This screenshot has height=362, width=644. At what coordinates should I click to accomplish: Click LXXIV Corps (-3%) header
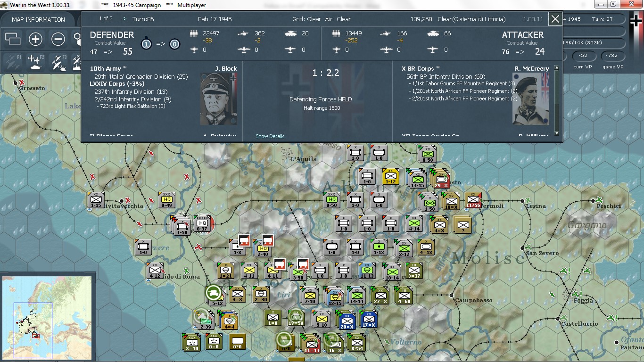click(x=117, y=84)
